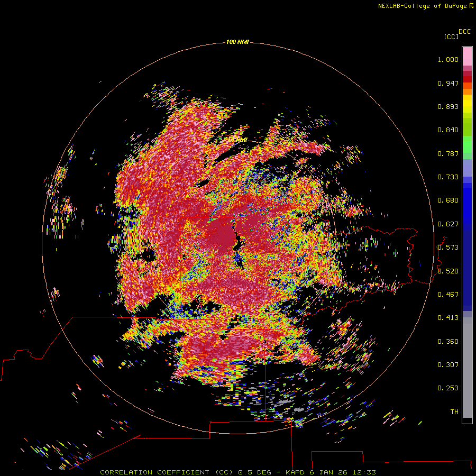Select the 0.840 legend value
The height and width of the screenshot is (476, 476).
pyautogui.click(x=448, y=130)
